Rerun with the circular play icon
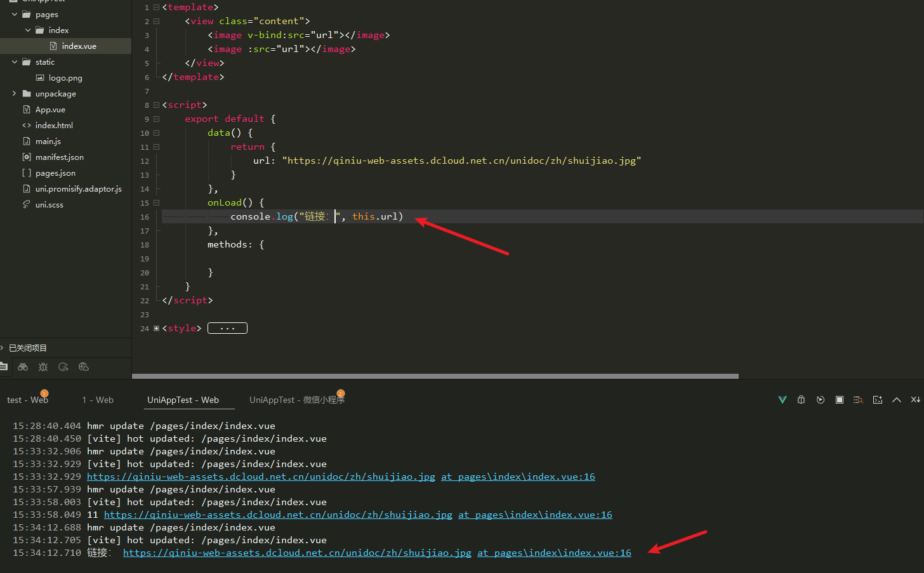Image resolution: width=924 pixels, height=573 pixels. pyautogui.click(x=821, y=400)
